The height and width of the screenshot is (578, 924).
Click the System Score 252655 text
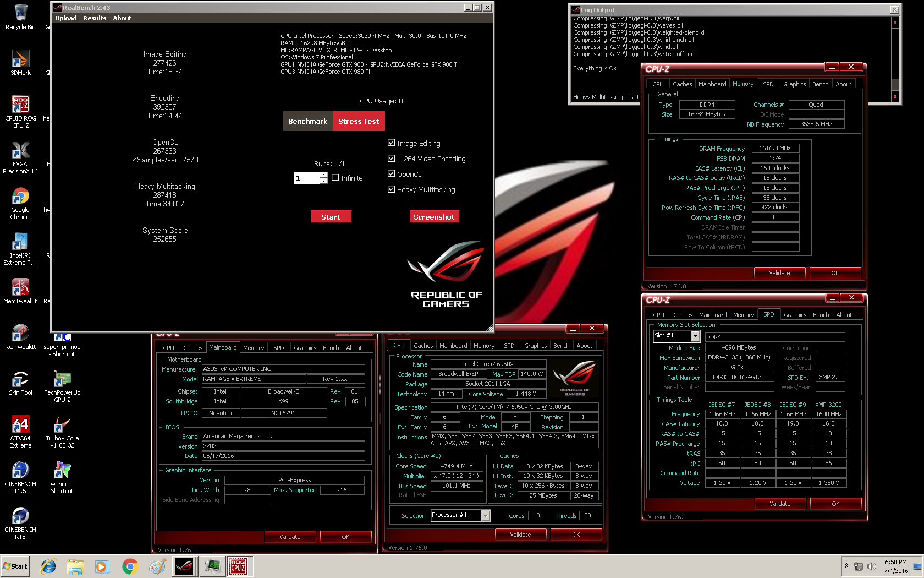165,235
